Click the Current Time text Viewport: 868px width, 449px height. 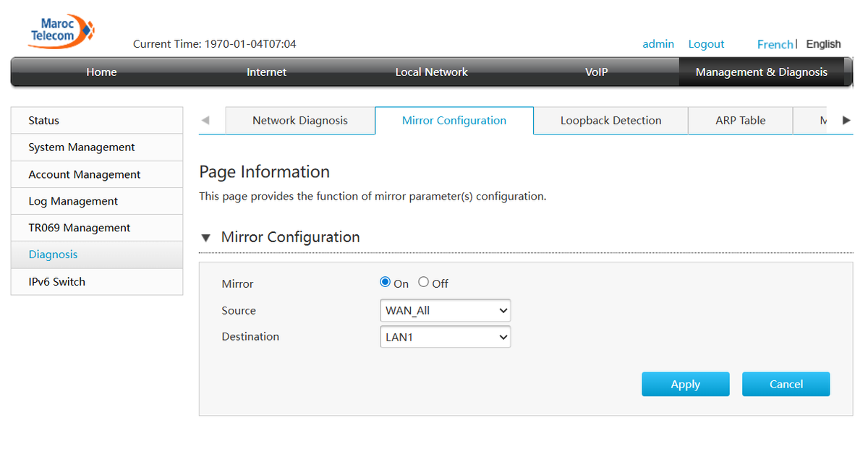click(215, 44)
